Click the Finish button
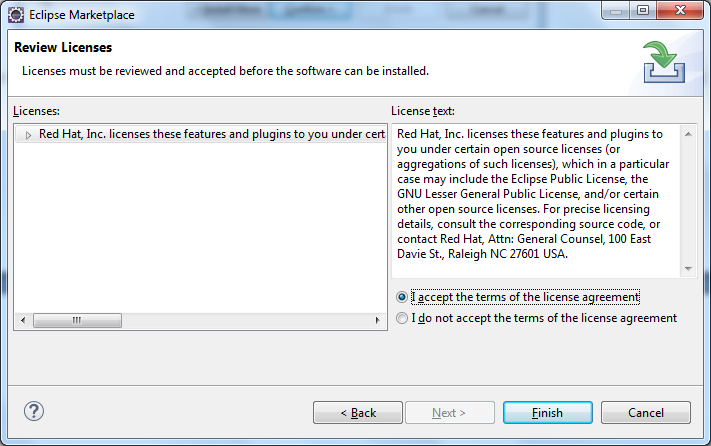The width and height of the screenshot is (711, 446). coord(548,412)
